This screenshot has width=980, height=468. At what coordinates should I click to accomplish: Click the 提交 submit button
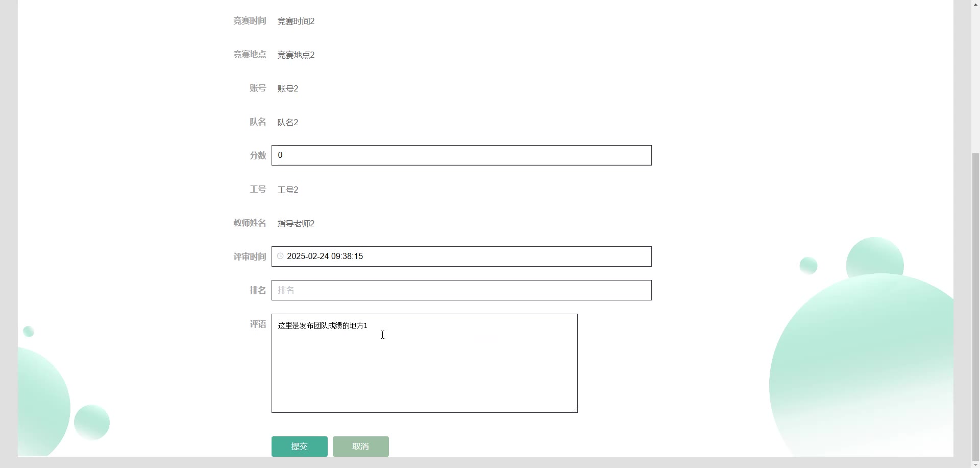pyautogui.click(x=300, y=447)
